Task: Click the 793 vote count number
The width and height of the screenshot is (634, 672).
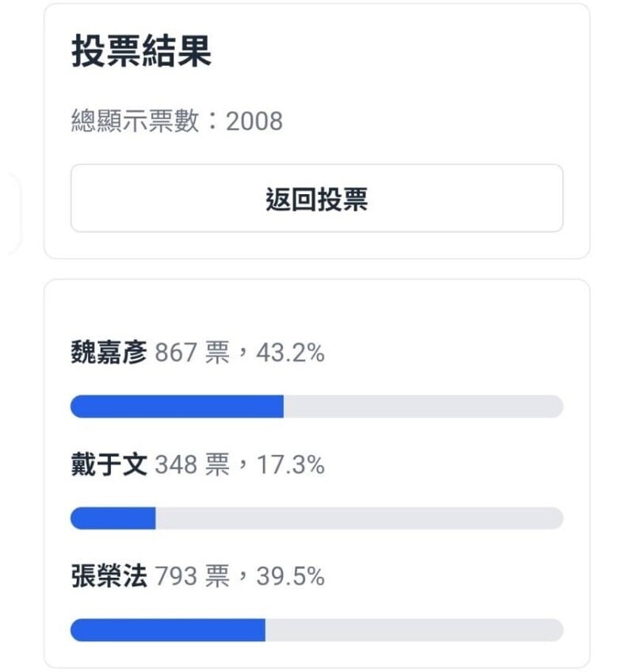Action: point(176,576)
